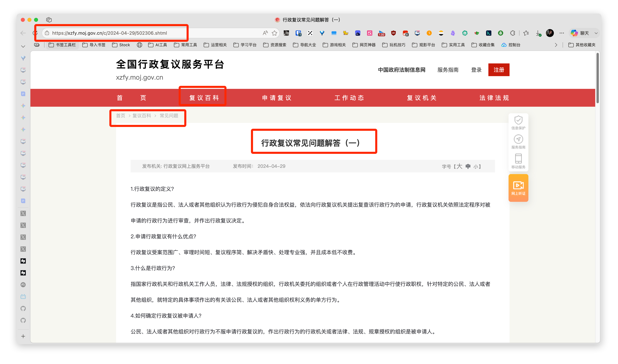
Task: Click the site info lock icon in the address bar
Action: tap(47, 33)
